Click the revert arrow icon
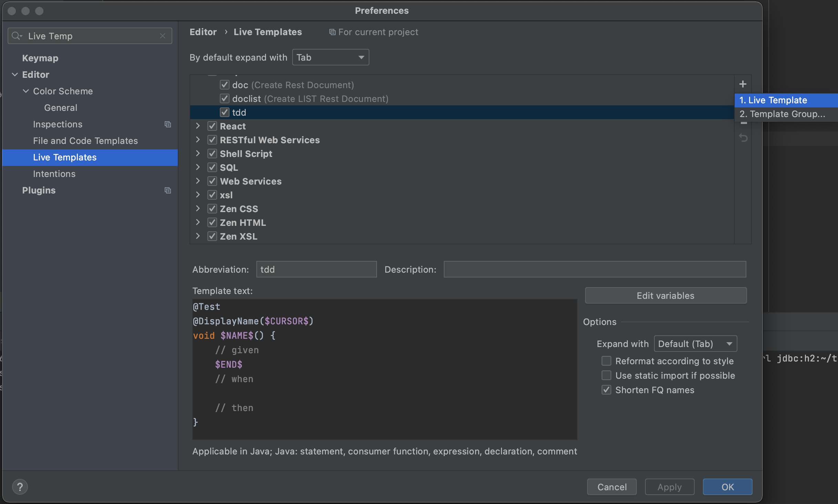 click(743, 138)
